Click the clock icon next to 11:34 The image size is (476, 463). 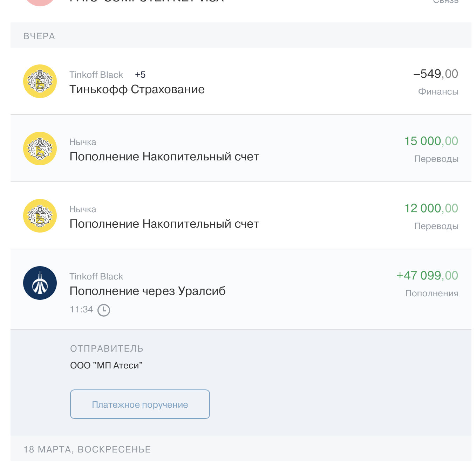pyautogui.click(x=104, y=310)
